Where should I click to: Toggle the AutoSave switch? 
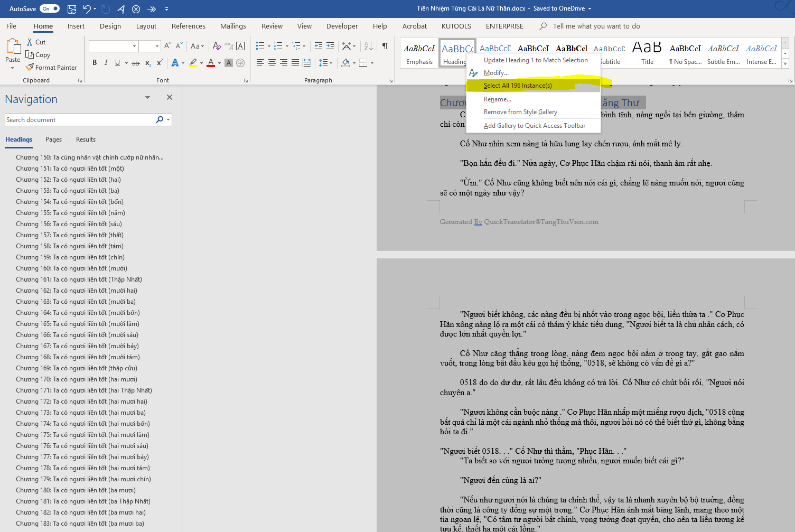coord(49,9)
